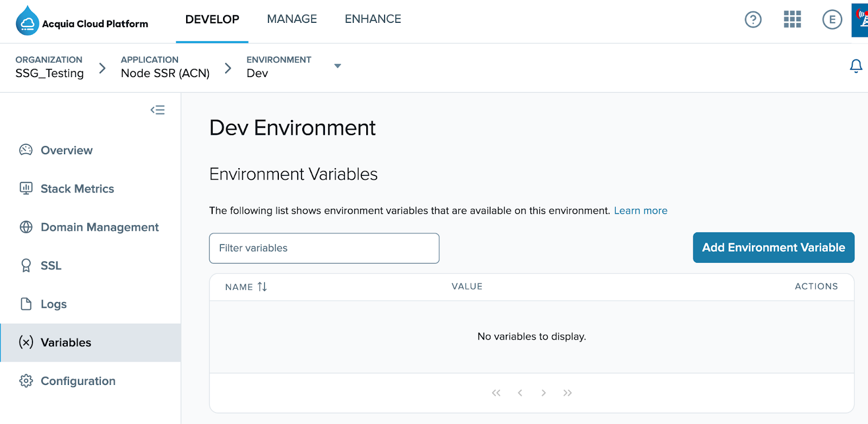This screenshot has width=868, height=424.
Task: Click the ACTIONS column header
Action: pyautogui.click(x=816, y=286)
